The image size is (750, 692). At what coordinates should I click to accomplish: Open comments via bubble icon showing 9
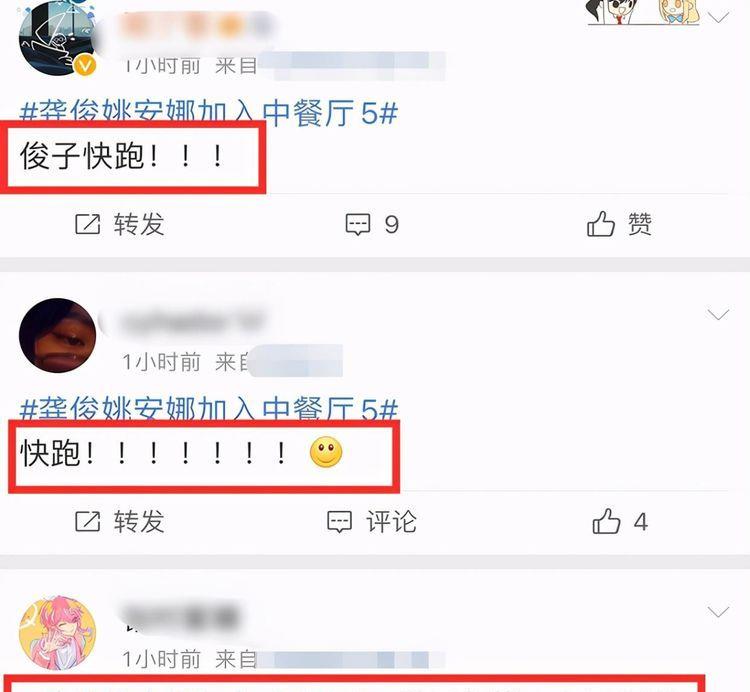[x=358, y=224]
